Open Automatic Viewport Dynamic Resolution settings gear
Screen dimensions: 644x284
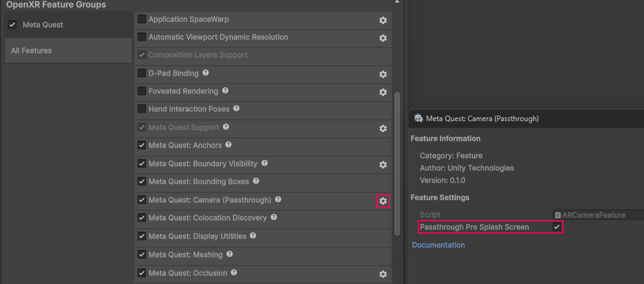[x=383, y=38]
